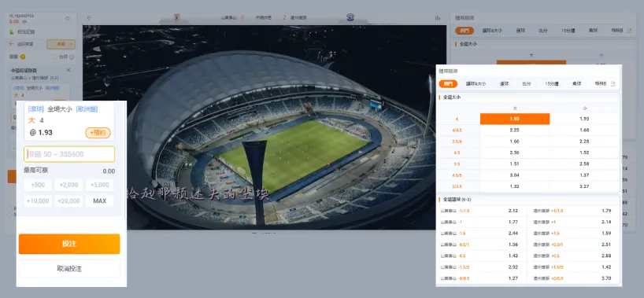The width and height of the screenshot is (644, 298).
Task: Click the orange 投注 button
Action: click(x=69, y=244)
